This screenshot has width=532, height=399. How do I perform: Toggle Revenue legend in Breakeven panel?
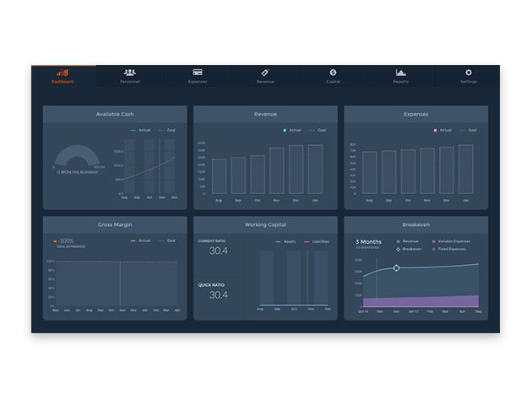click(408, 241)
